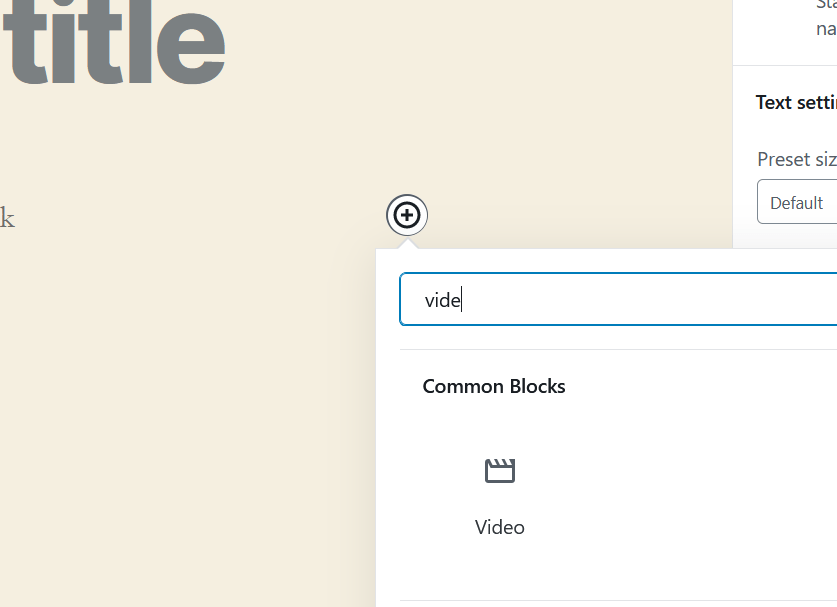
Task: Click the "Default" text in size selector
Action: (x=796, y=203)
